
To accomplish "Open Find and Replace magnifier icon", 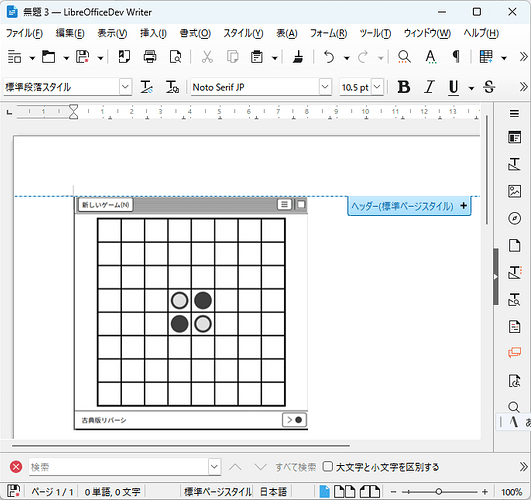I will tap(404, 57).
